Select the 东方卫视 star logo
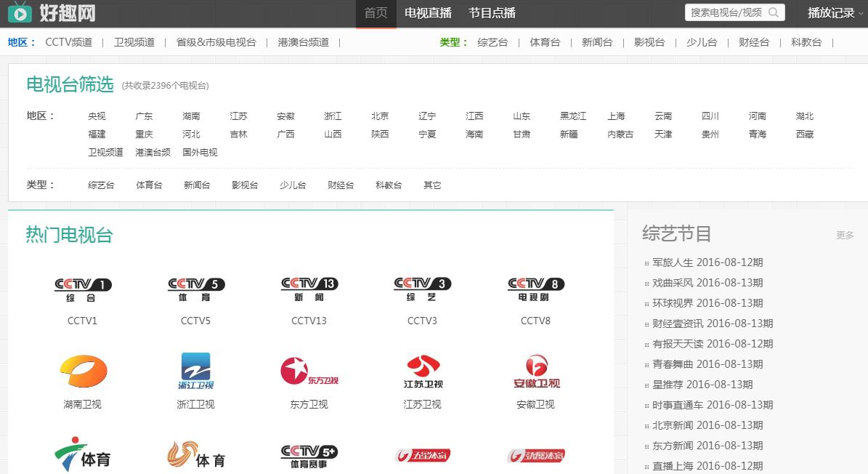The height and width of the screenshot is (474, 868). (x=309, y=371)
